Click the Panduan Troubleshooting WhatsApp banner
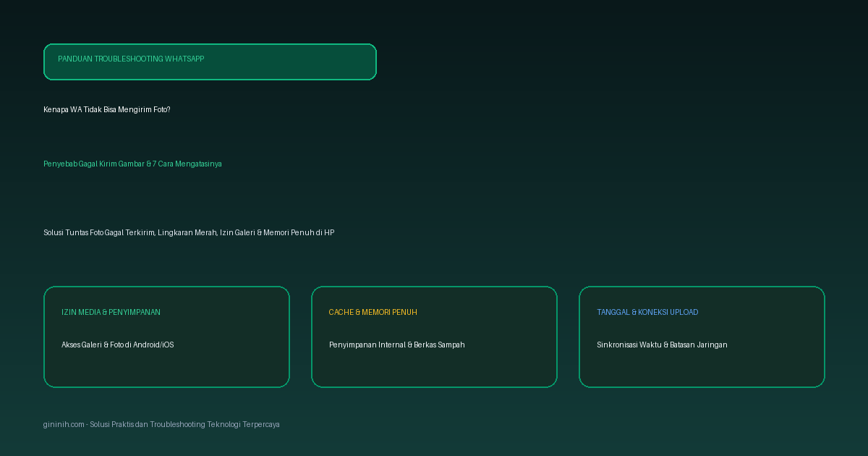The width and height of the screenshot is (868, 456). pyautogui.click(x=210, y=62)
